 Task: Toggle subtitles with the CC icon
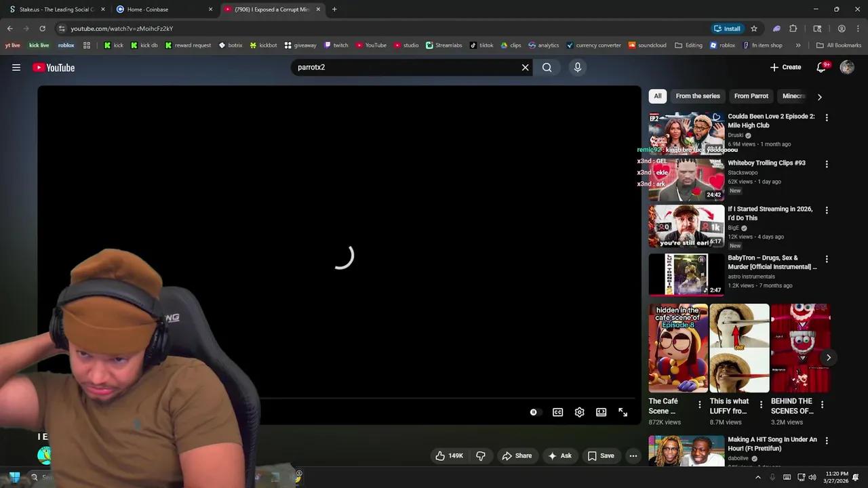pyautogui.click(x=557, y=412)
